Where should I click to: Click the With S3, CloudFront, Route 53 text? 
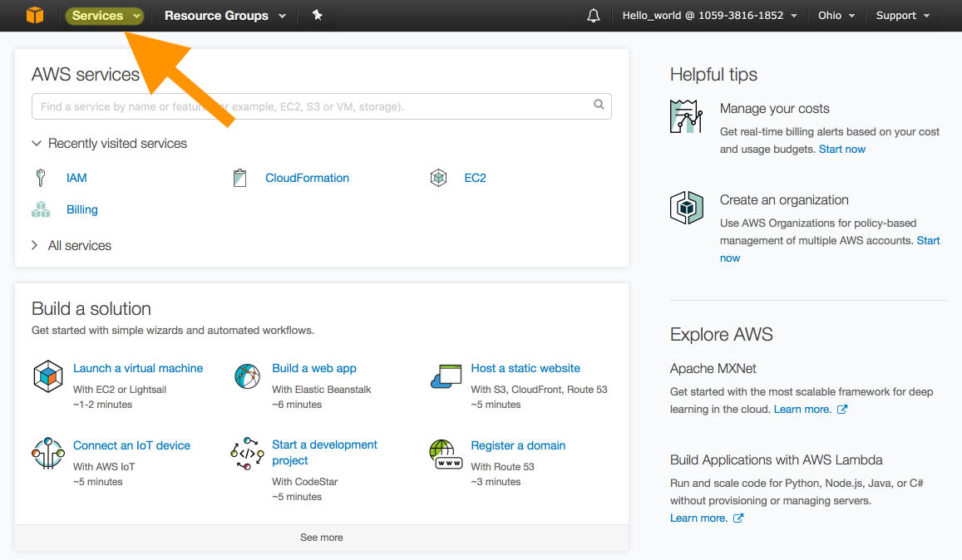(539, 390)
